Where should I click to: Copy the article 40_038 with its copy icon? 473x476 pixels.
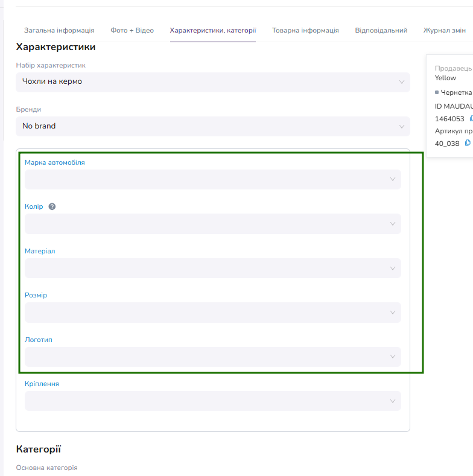tap(468, 143)
